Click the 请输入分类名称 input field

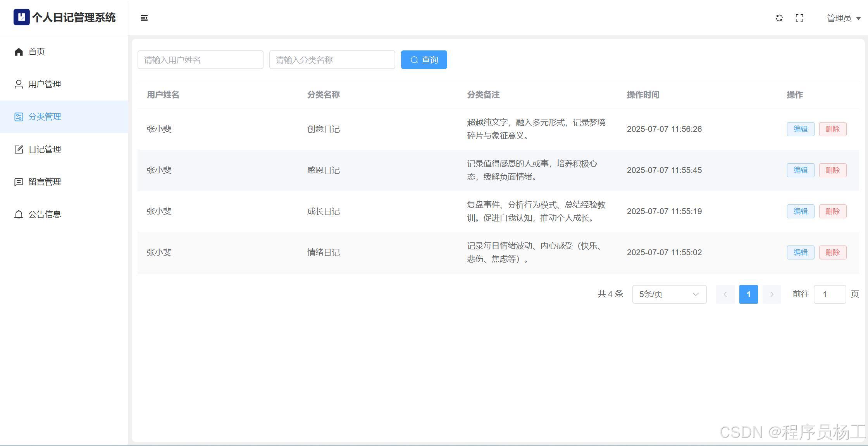(x=332, y=60)
